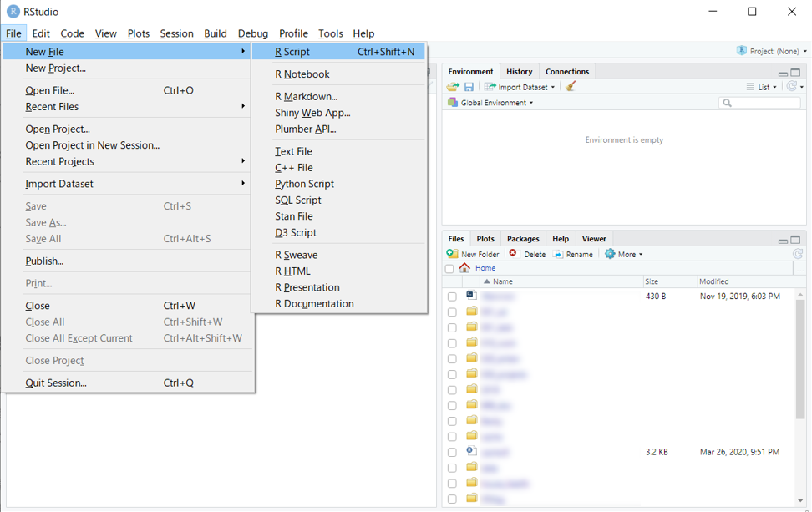Switch to the Connections tab
This screenshot has width=812, height=512.
(x=567, y=72)
